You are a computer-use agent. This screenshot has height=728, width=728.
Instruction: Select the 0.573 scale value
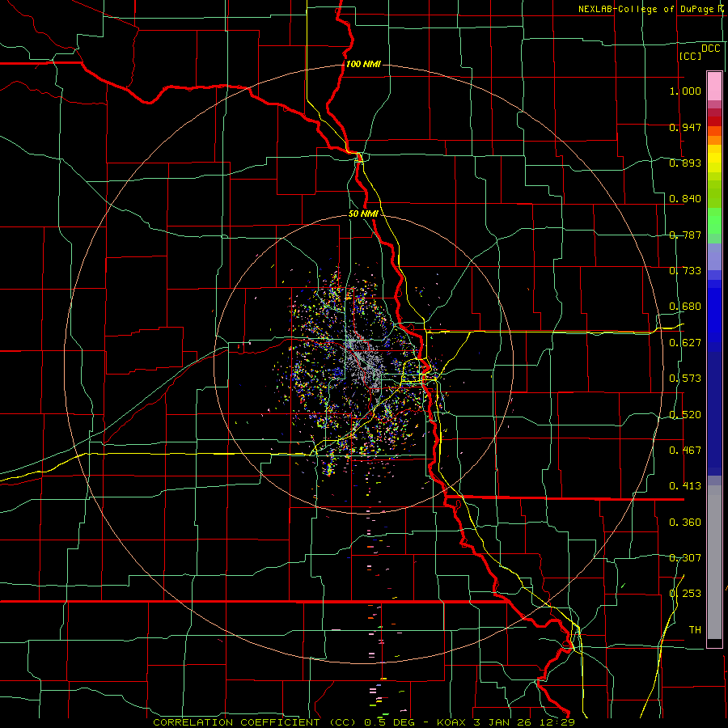click(685, 379)
